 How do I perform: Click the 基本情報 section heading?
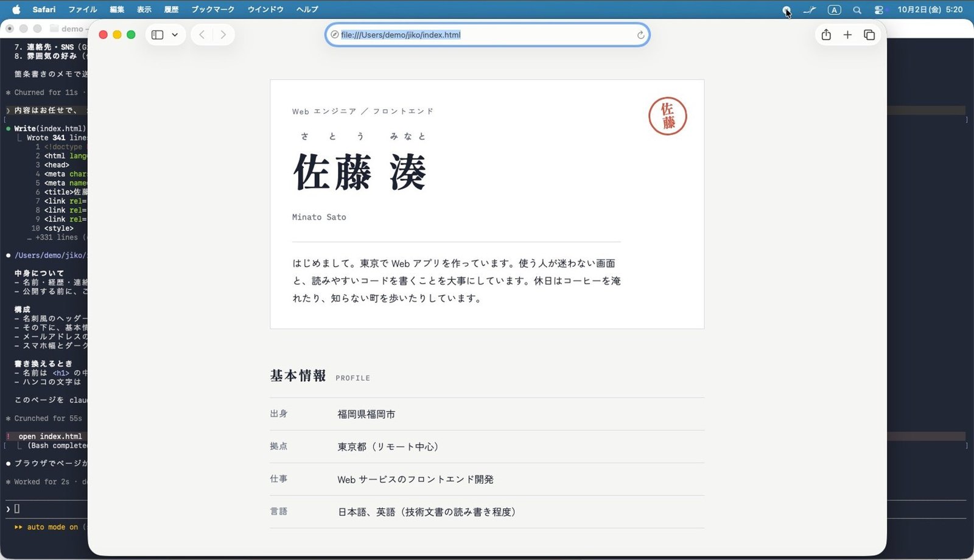coord(298,376)
